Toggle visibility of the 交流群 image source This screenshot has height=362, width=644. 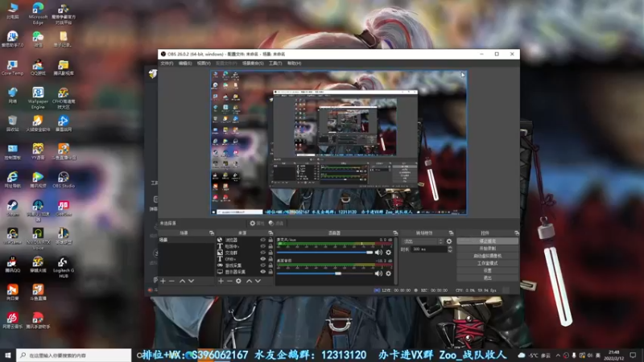[263, 253]
